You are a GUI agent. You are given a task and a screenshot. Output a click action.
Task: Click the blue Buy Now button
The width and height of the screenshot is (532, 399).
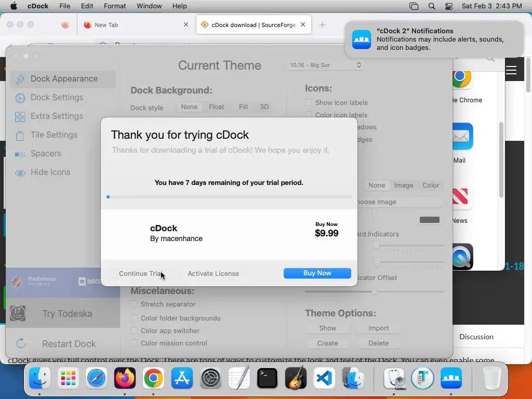[x=317, y=273]
